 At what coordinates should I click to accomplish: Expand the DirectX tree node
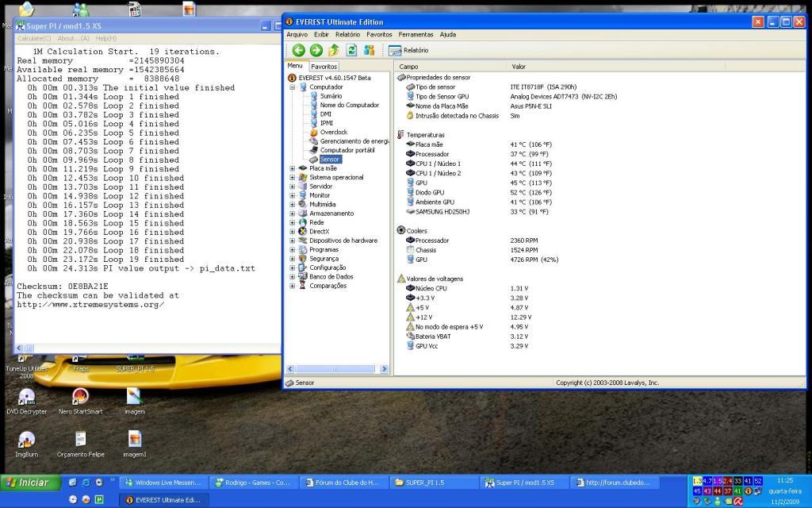point(292,232)
